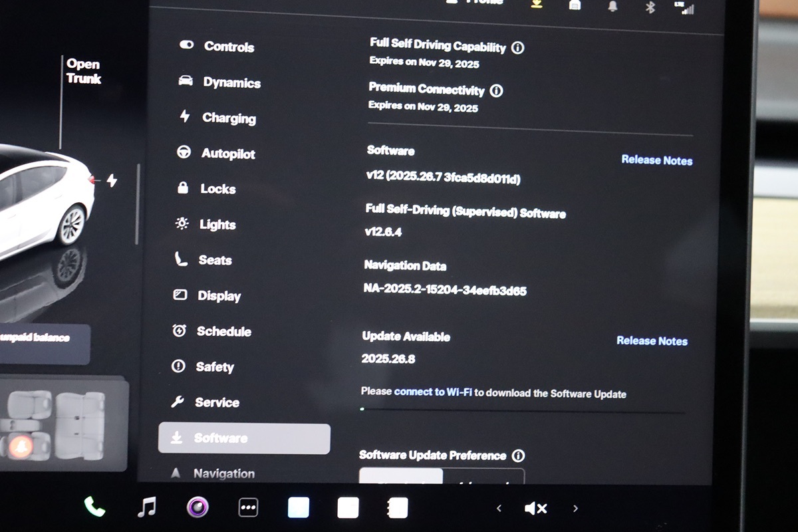Lower volume with the left chevron
This screenshot has width=798, height=532.
coord(499,509)
